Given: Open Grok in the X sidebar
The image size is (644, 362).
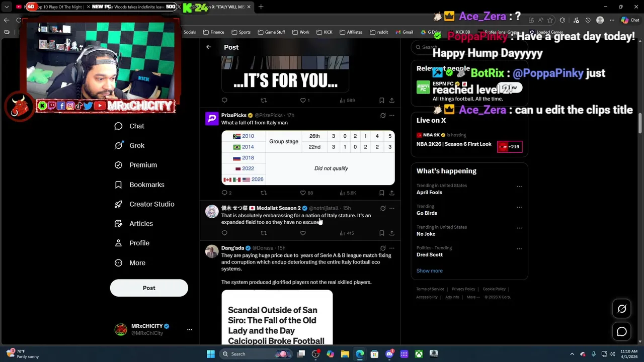Looking at the screenshot, I should (x=129, y=145).
